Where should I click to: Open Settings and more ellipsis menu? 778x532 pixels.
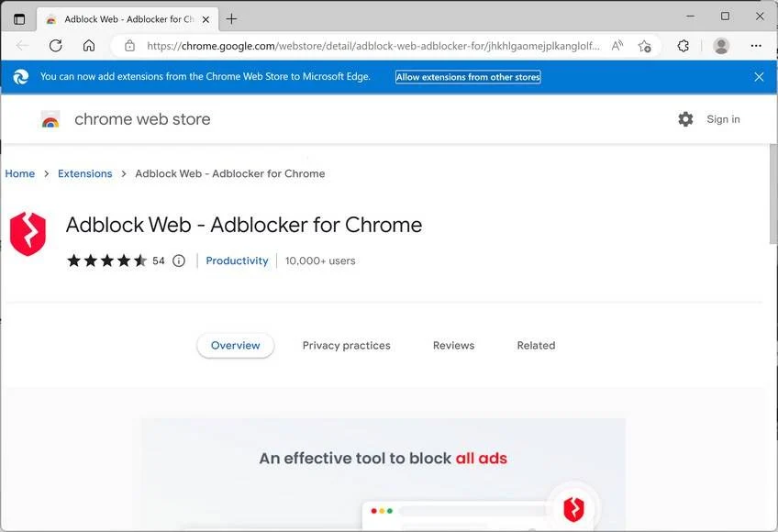tap(756, 46)
